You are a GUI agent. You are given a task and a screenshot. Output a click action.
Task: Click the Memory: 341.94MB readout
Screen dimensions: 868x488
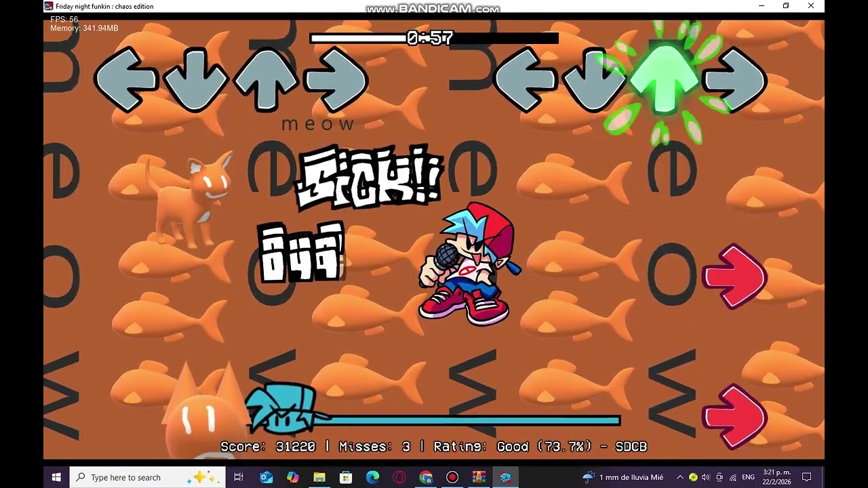pyautogui.click(x=84, y=28)
